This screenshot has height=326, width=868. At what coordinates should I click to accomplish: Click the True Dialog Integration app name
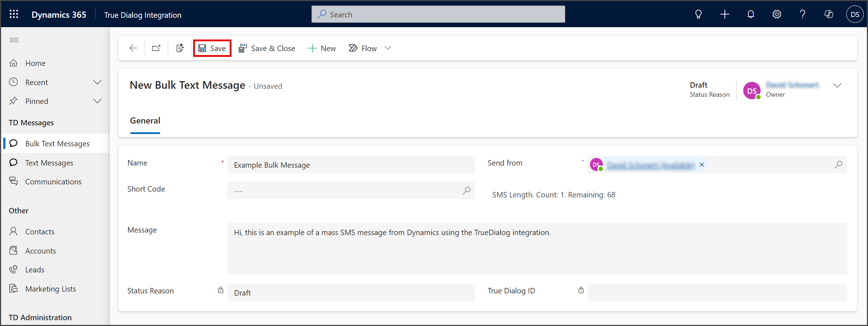point(142,15)
